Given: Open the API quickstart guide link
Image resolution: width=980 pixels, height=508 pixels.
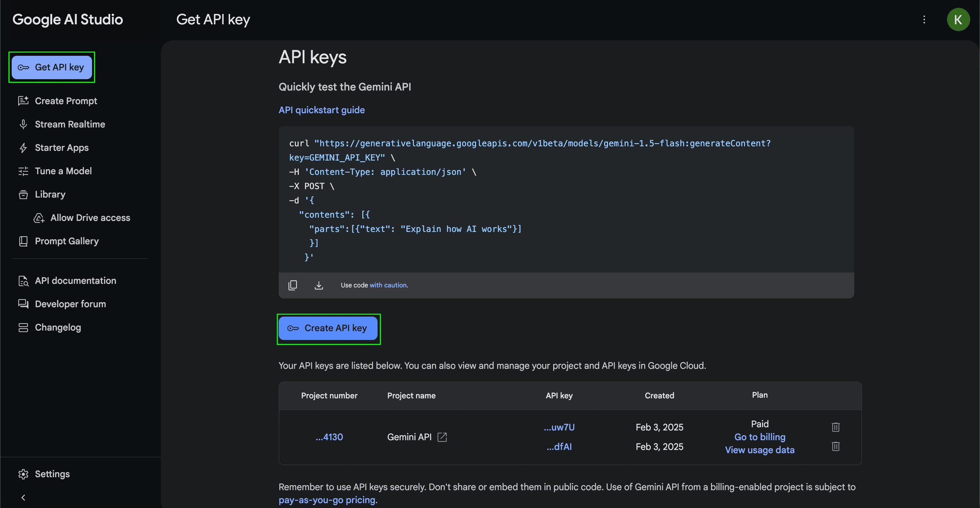Looking at the screenshot, I should [x=321, y=110].
